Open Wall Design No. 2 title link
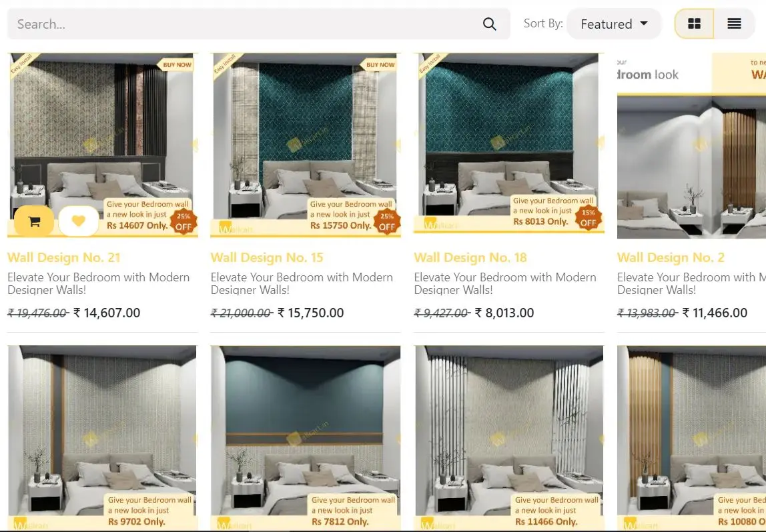The image size is (766, 532). pos(671,257)
